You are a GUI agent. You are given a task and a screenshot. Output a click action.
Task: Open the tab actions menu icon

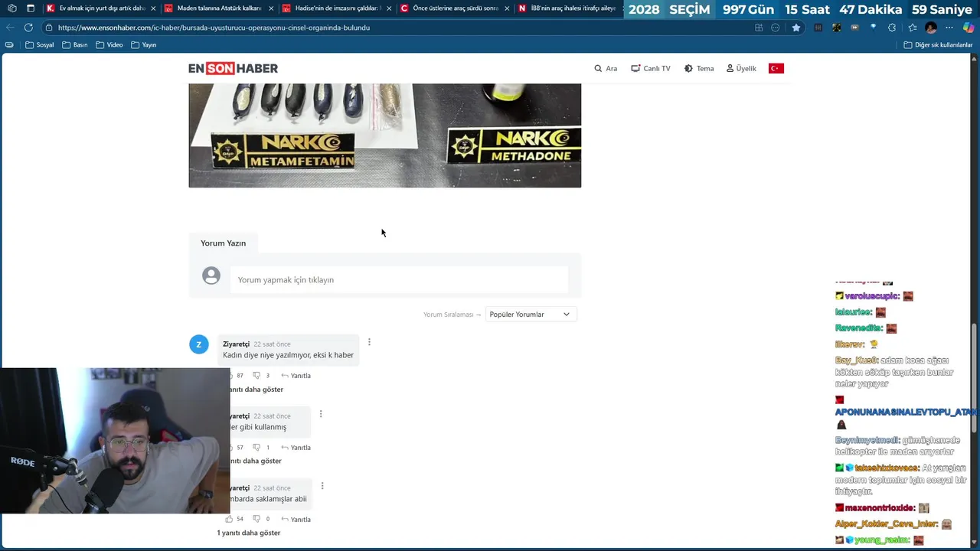(31, 8)
